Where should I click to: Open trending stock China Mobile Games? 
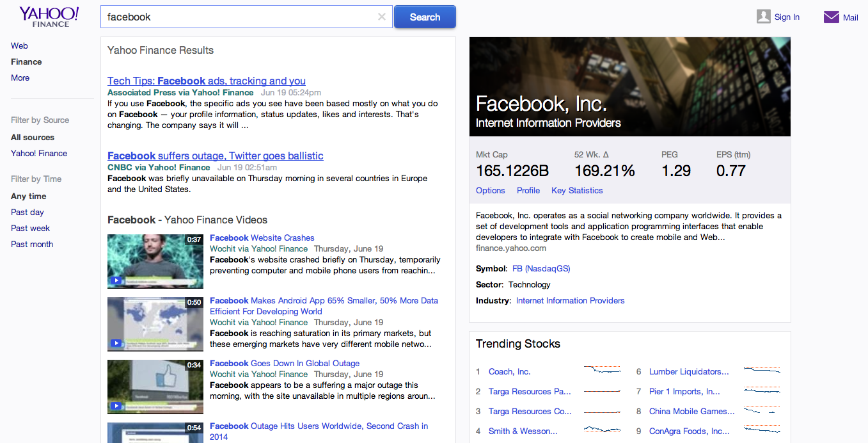tap(692, 411)
